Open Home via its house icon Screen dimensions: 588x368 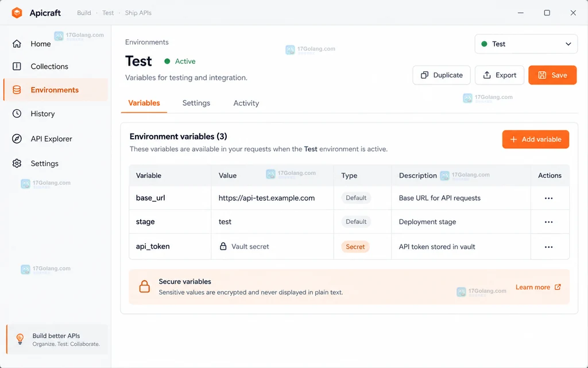tap(17, 44)
